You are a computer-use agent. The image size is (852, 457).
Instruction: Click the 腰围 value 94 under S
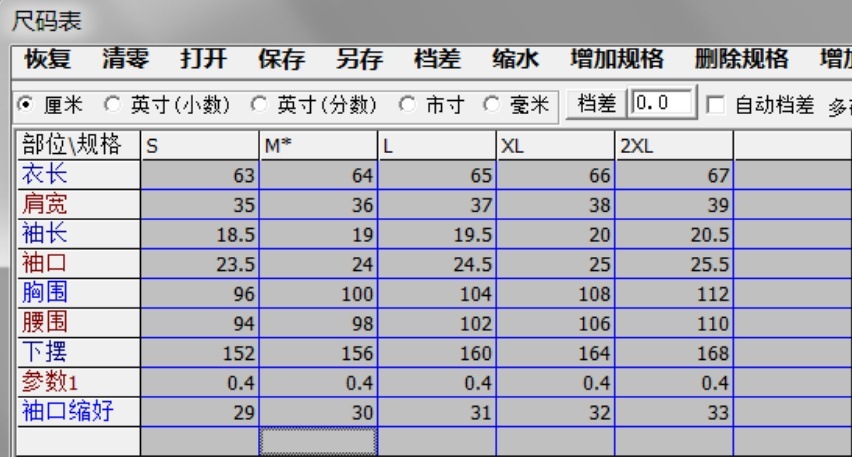click(x=200, y=323)
